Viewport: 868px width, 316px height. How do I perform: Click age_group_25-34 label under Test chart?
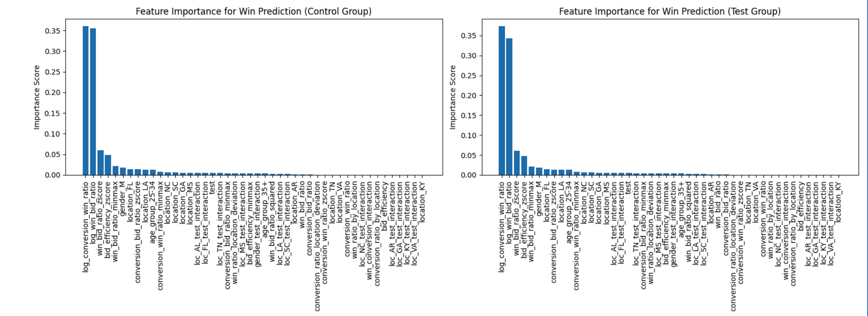[569, 207]
